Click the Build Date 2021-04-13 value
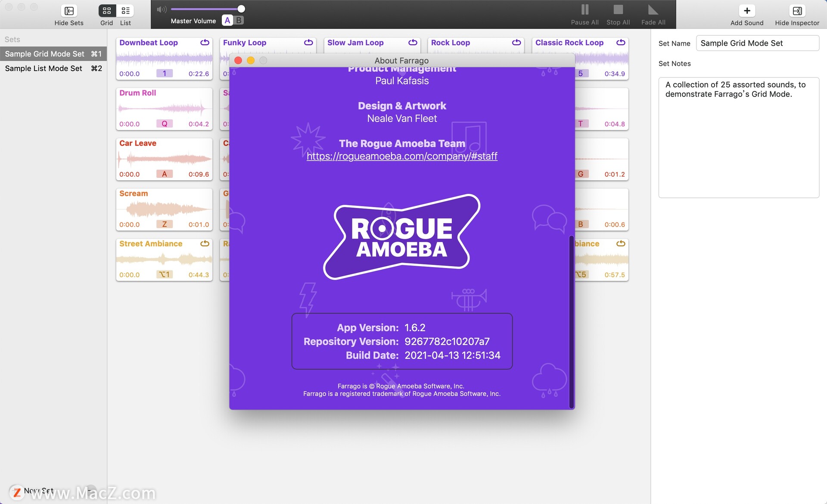The image size is (827, 504). pos(452,355)
